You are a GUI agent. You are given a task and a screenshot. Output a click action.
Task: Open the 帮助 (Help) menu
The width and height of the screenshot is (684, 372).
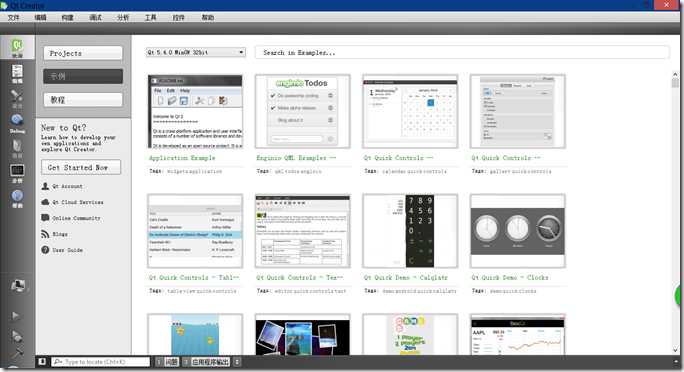coord(208,17)
